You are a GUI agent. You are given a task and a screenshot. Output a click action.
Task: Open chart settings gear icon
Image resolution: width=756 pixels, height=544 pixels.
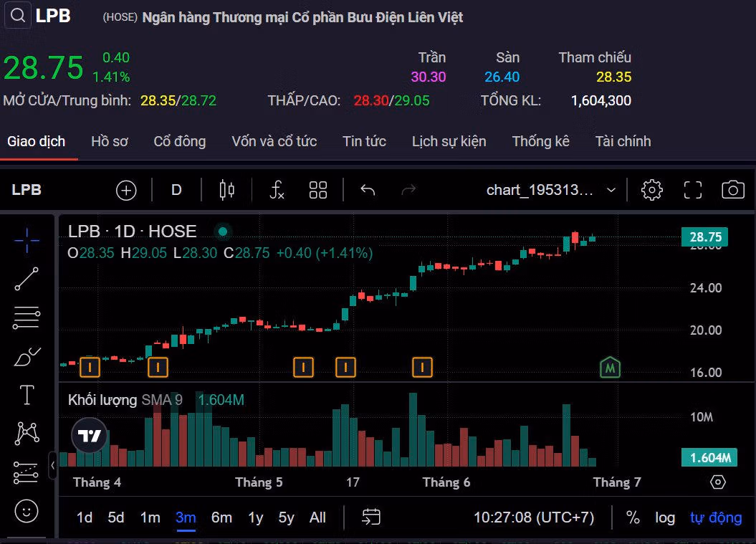pos(651,190)
